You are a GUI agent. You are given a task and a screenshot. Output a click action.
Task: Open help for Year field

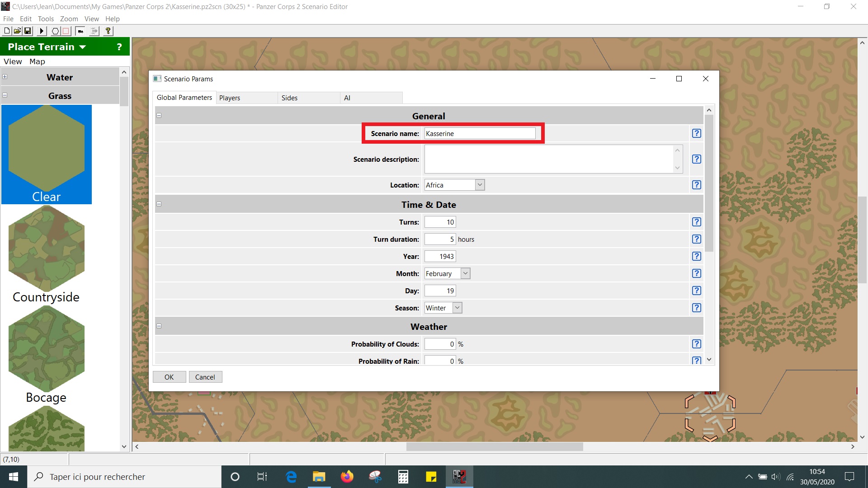click(697, 256)
